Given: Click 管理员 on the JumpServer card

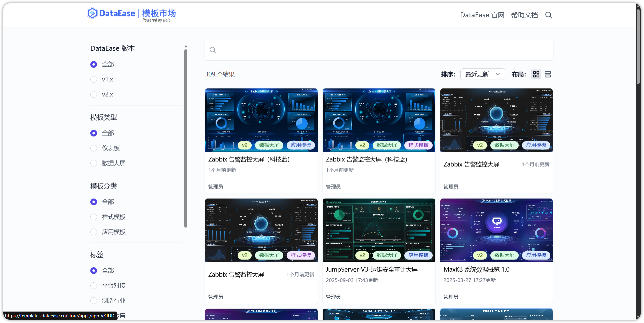Looking at the screenshot, I should pos(333,297).
